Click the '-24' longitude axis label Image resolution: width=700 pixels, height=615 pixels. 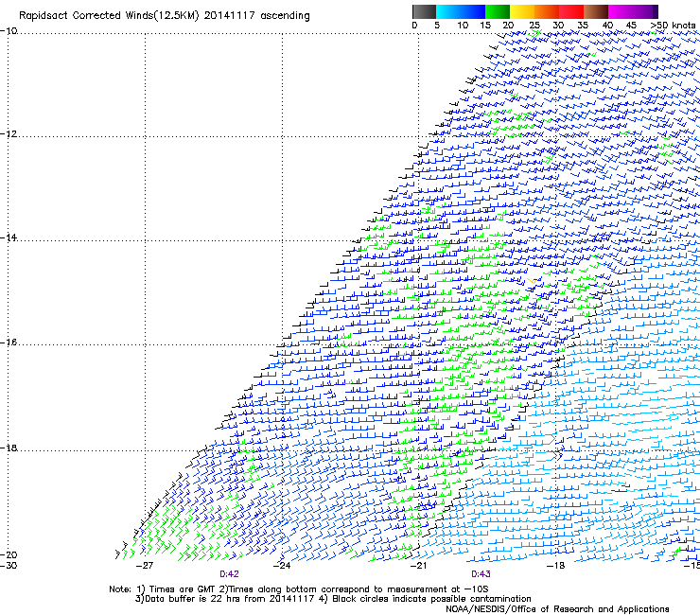coord(281,566)
